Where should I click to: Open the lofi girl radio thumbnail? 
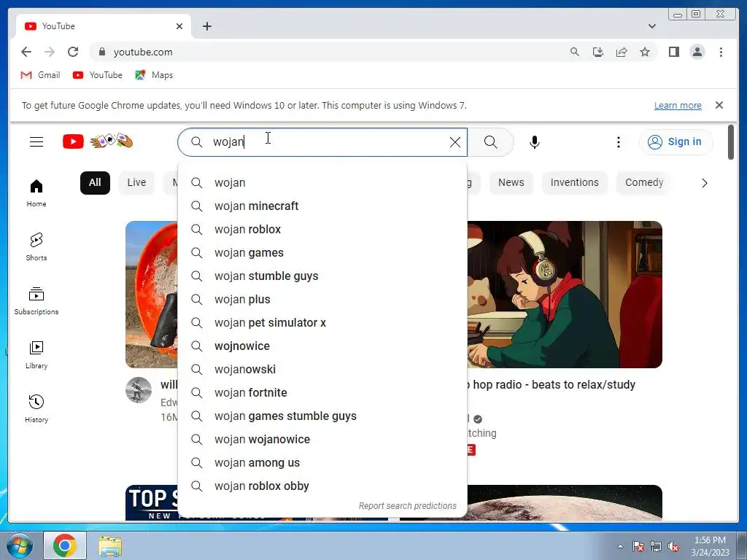(565, 295)
